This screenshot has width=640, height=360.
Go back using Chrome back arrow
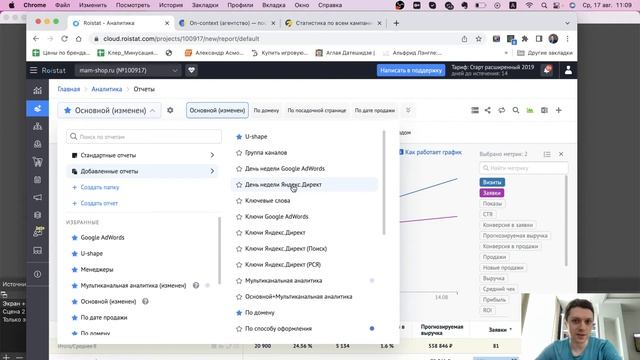point(36,39)
